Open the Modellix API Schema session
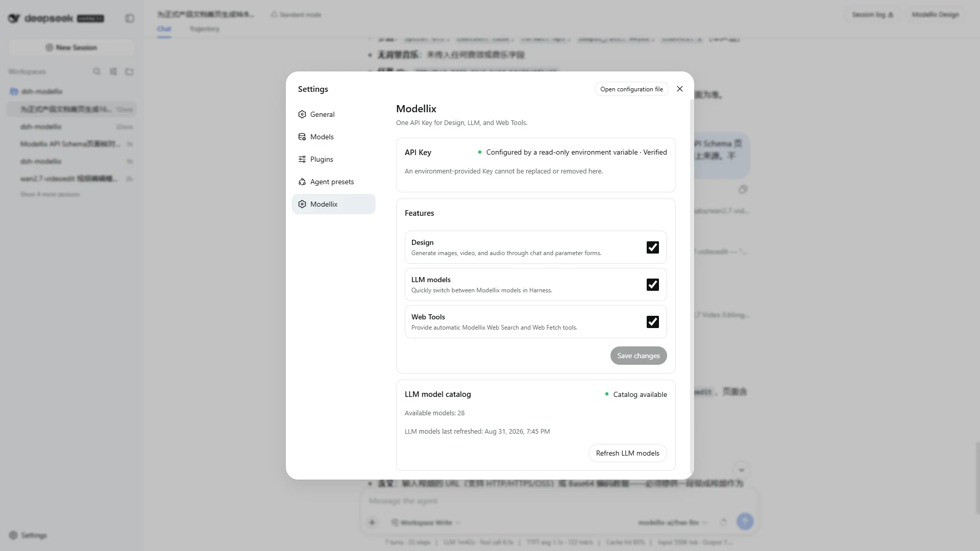 coord(71,144)
